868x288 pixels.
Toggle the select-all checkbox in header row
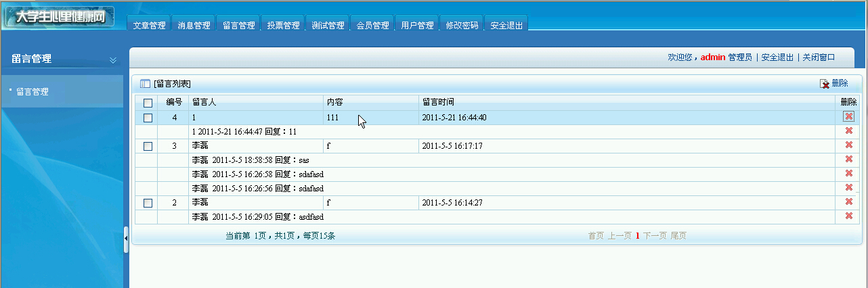148,103
